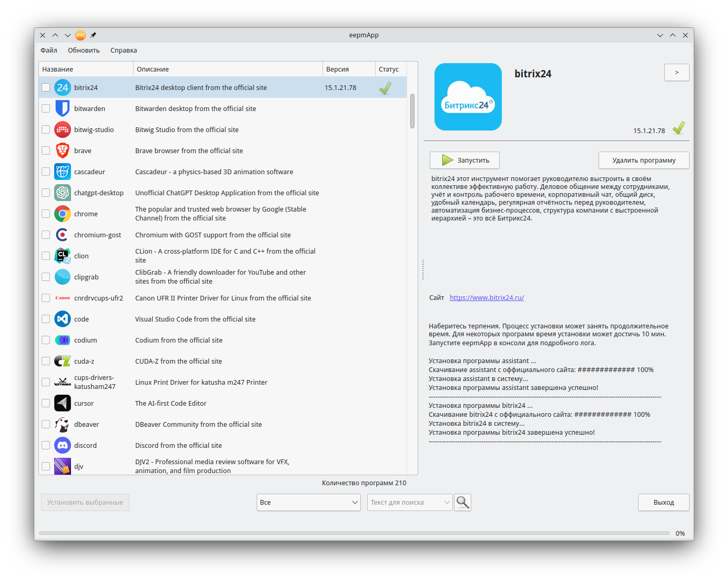728x581 pixels.
Task: Click the green checkmark next to version 15.1.21.78 in details
Action: [x=679, y=128]
